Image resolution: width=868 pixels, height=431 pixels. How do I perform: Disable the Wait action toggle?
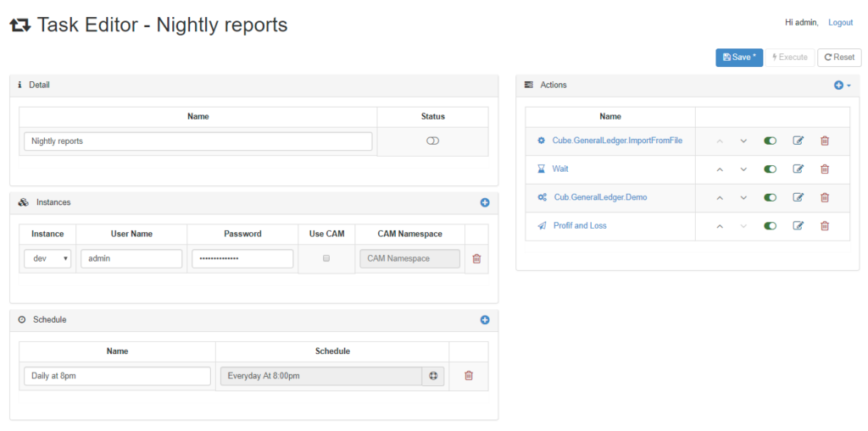point(770,169)
